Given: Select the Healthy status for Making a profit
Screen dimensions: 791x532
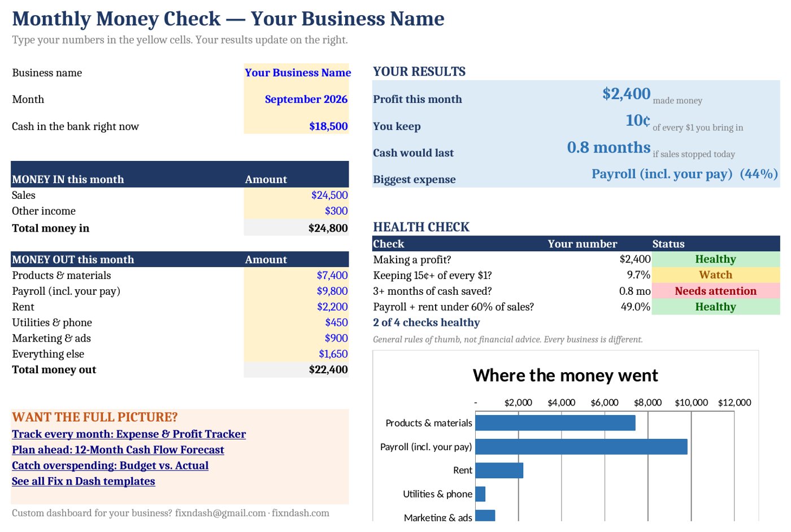Looking at the screenshot, I should tap(716, 259).
